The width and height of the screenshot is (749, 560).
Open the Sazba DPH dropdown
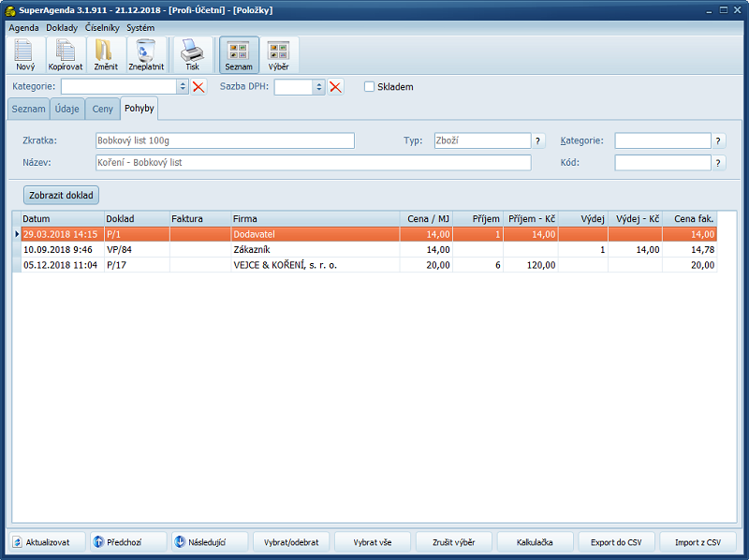(319, 87)
